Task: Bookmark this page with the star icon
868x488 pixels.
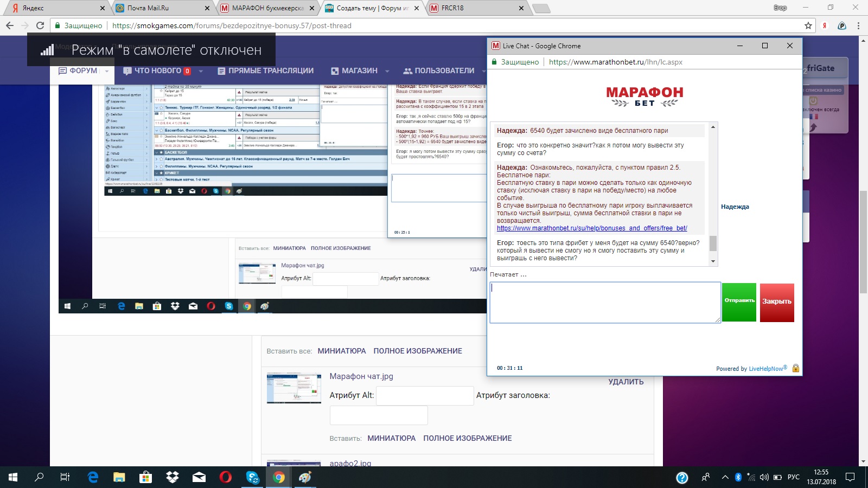Action: click(x=808, y=25)
